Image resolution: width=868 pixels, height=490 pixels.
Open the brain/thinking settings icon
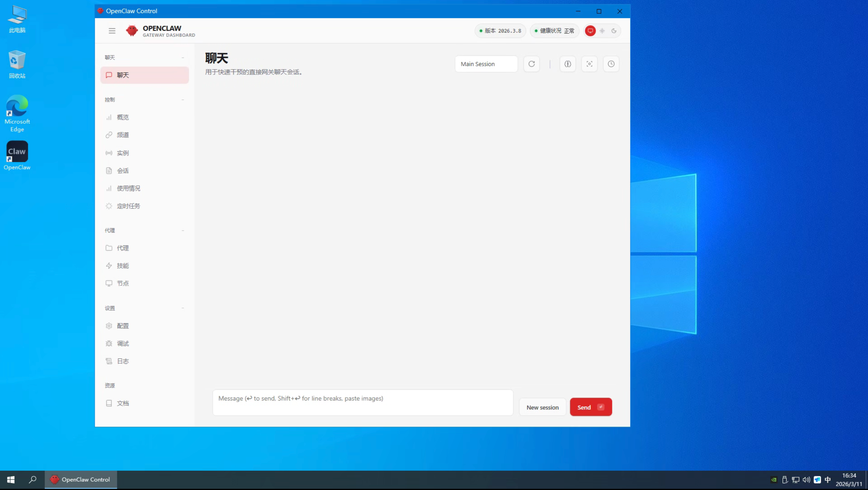coord(567,64)
